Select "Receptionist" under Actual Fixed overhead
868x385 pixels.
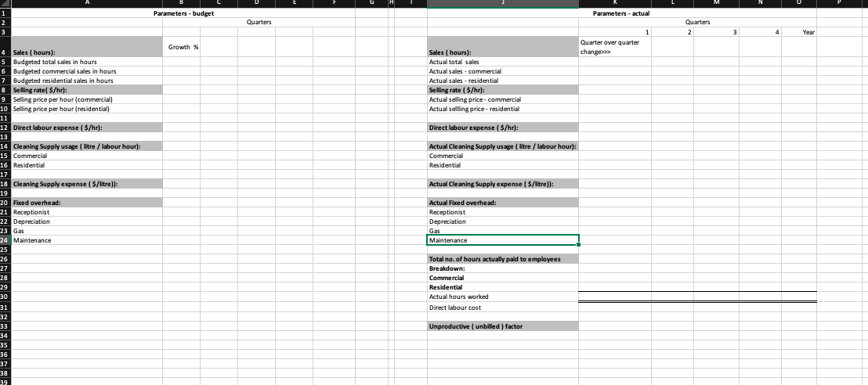tap(503, 212)
